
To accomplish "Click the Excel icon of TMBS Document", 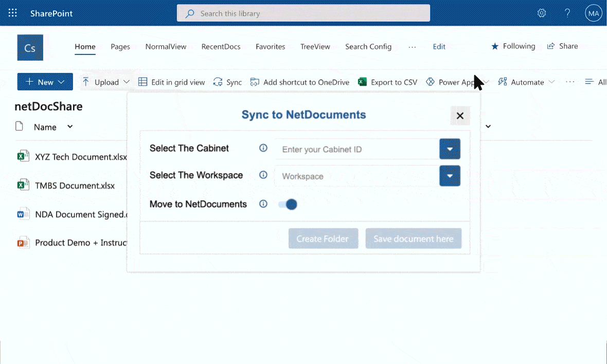I will coord(23,185).
